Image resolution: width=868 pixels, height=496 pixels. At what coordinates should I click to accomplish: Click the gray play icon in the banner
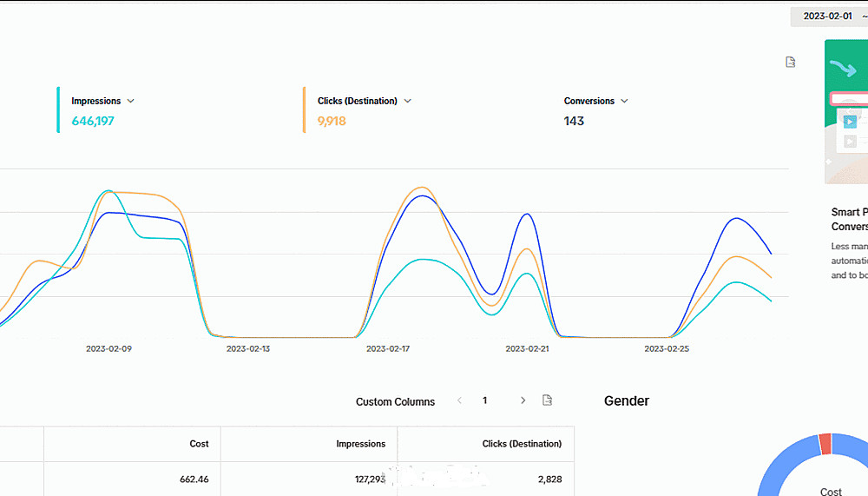click(850, 141)
